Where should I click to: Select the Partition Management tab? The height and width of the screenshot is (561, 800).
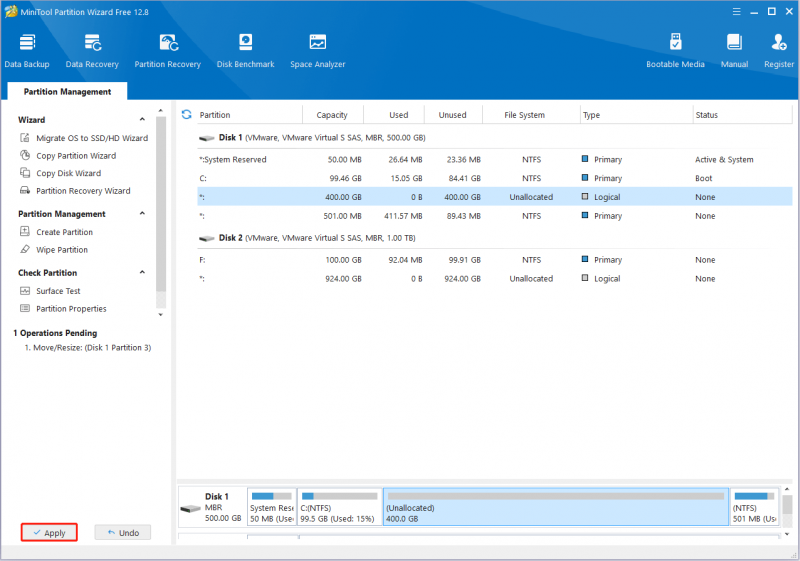tap(67, 91)
